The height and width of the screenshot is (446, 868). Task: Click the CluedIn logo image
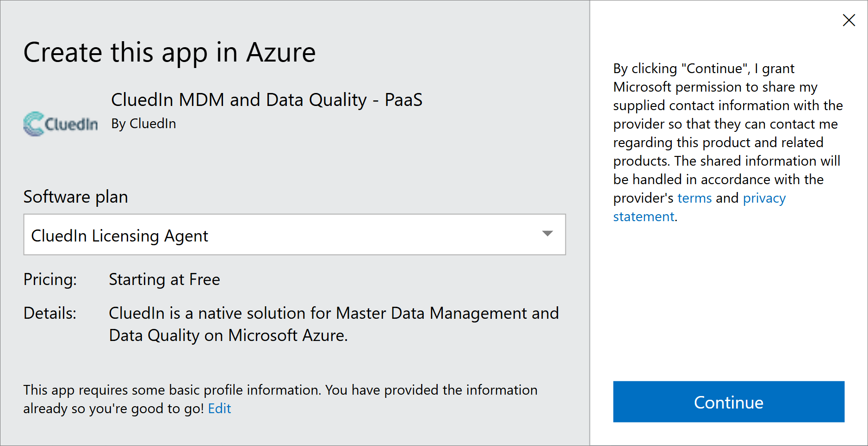[61, 124]
